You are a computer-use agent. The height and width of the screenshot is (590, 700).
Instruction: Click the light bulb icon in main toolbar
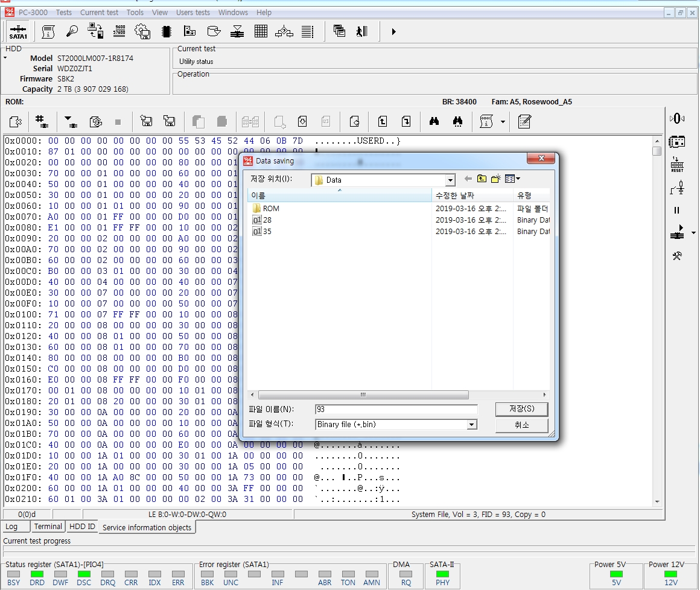pos(72,31)
